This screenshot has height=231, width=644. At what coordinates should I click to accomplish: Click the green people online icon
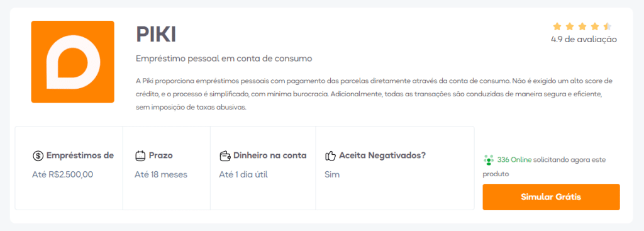click(x=488, y=160)
